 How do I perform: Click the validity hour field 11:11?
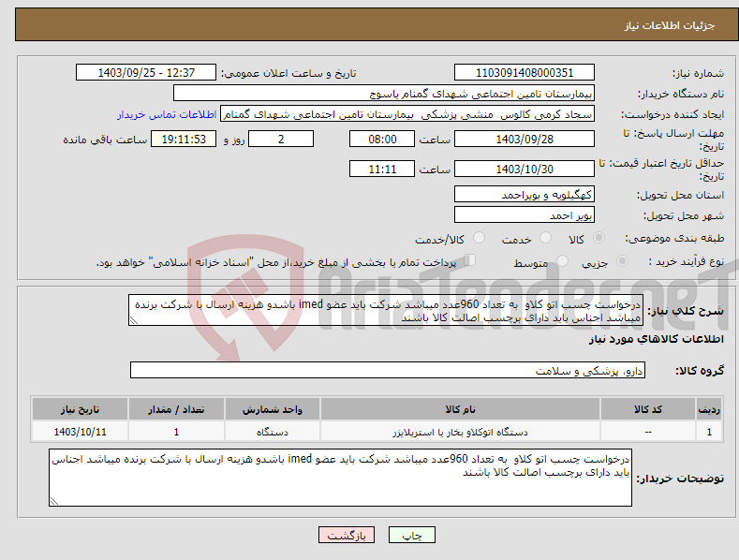(382, 169)
